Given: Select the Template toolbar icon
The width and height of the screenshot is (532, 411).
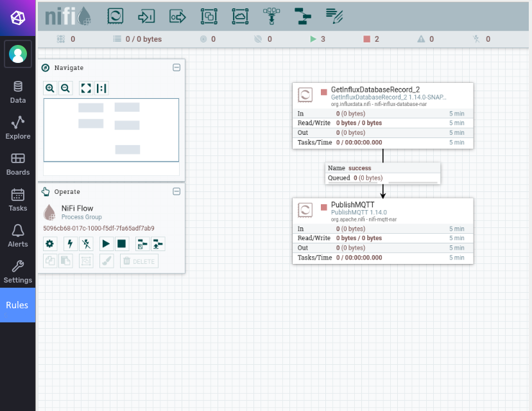Looking at the screenshot, I should click(x=303, y=16).
